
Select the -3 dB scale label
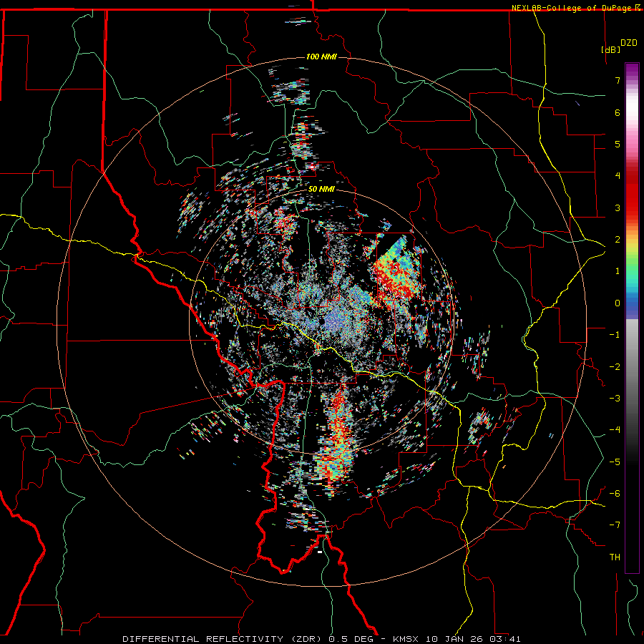pos(615,399)
